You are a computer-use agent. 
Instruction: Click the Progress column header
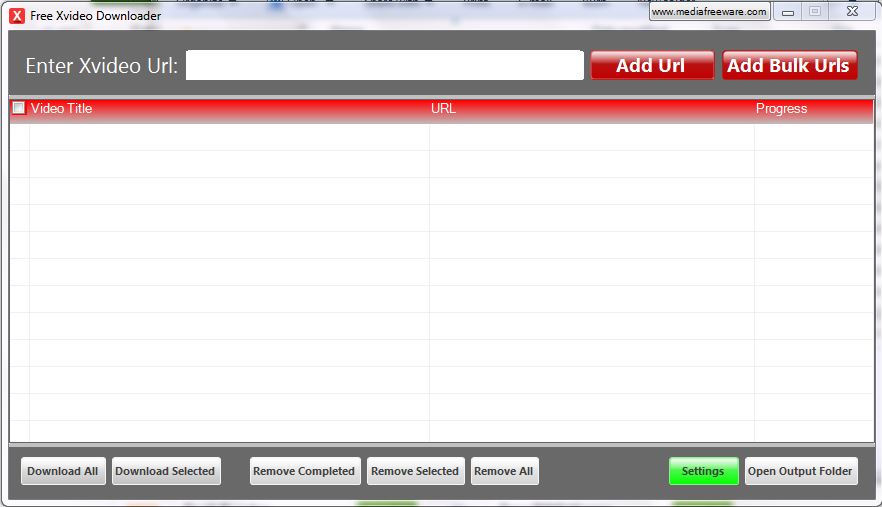click(781, 108)
